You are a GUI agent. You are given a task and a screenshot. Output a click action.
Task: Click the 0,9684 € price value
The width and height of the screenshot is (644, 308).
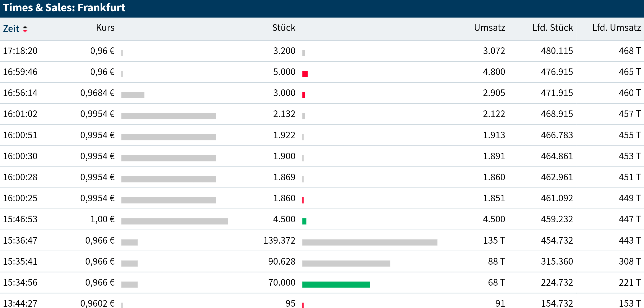[97, 93]
